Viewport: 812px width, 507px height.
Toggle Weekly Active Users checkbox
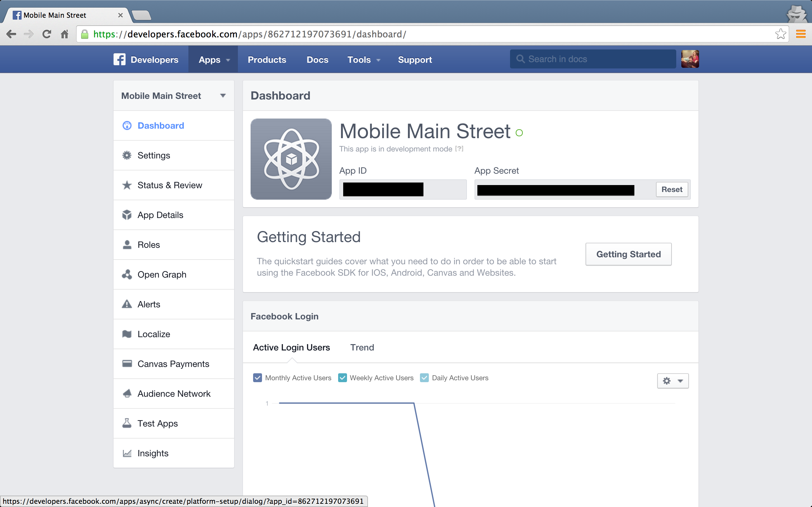pos(342,378)
